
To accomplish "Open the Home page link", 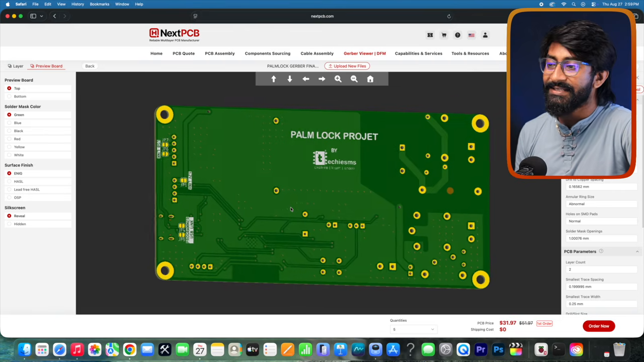I will click(156, 53).
